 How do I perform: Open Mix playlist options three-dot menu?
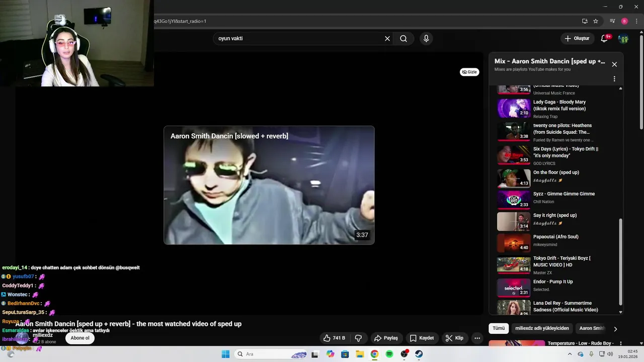tap(614, 79)
